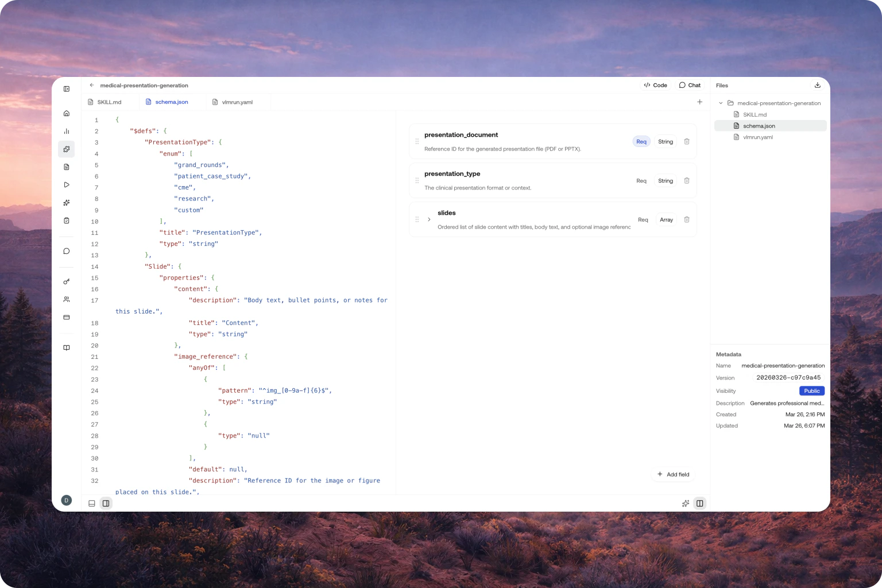Grab the drag handle of presentation_type

pos(417,180)
